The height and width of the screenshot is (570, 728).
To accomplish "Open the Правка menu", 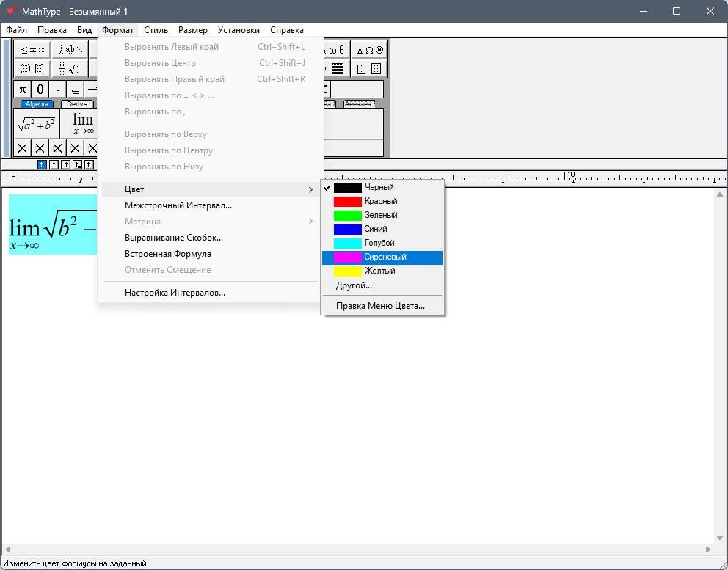I will [52, 29].
